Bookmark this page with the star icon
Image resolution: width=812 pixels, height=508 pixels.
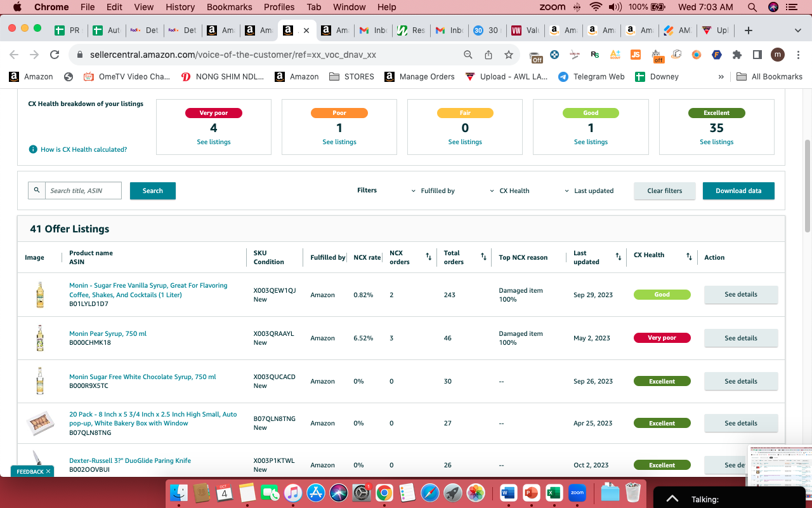click(x=508, y=55)
